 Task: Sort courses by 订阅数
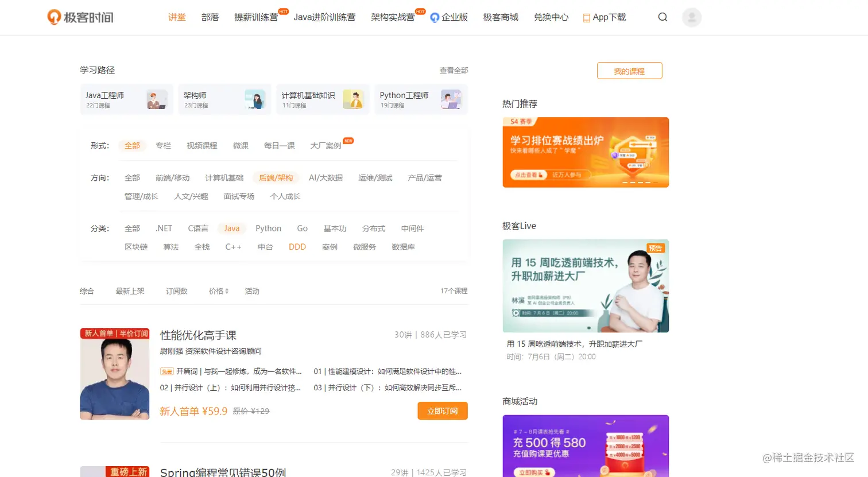point(177,291)
